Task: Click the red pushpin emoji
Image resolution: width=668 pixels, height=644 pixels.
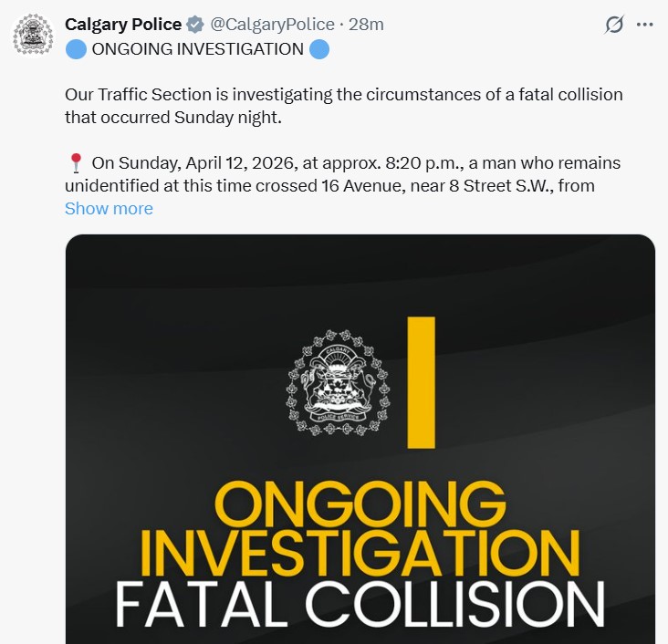Action: pos(76,163)
